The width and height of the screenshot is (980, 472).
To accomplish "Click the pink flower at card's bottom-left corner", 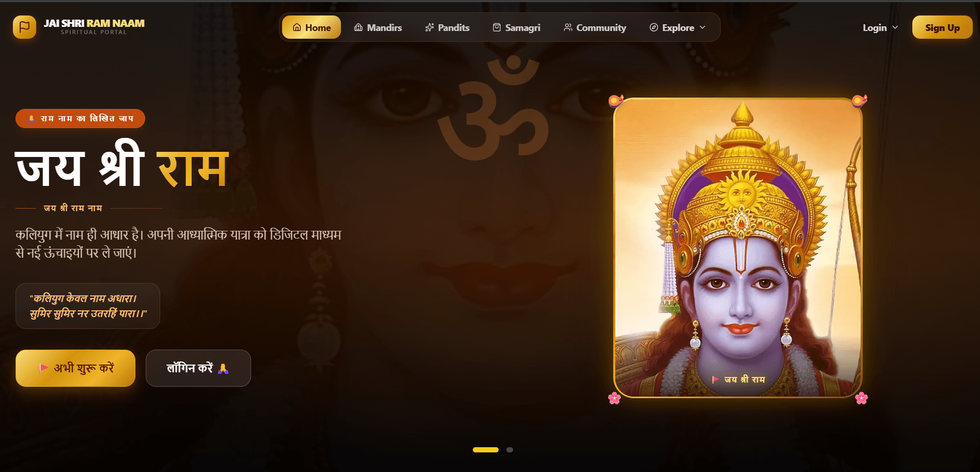I will (614, 398).
